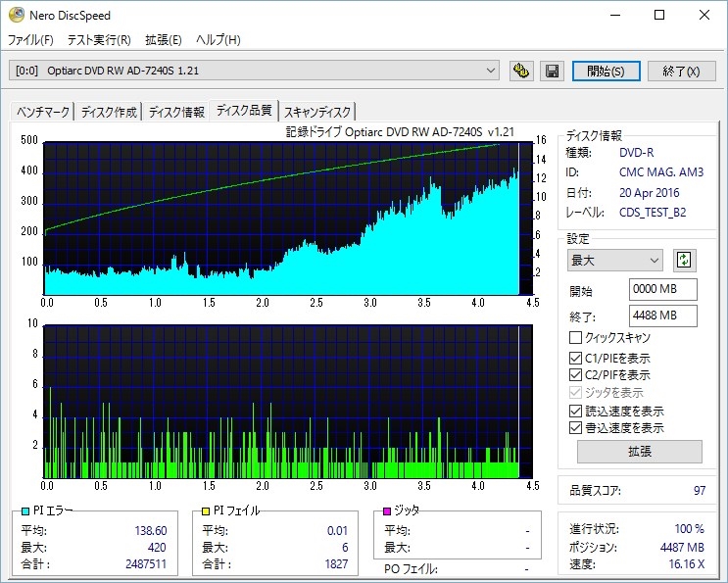The height and width of the screenshot is (583, 728).
Task: Open the テスト実行(R) menu
Action: click(x=99, y=40)
